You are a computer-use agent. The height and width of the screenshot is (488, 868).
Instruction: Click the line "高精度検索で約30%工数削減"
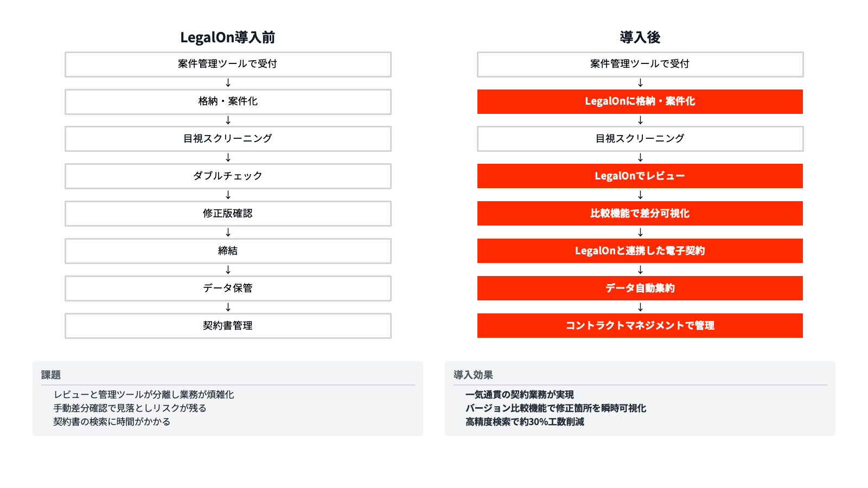click(525, 422)
